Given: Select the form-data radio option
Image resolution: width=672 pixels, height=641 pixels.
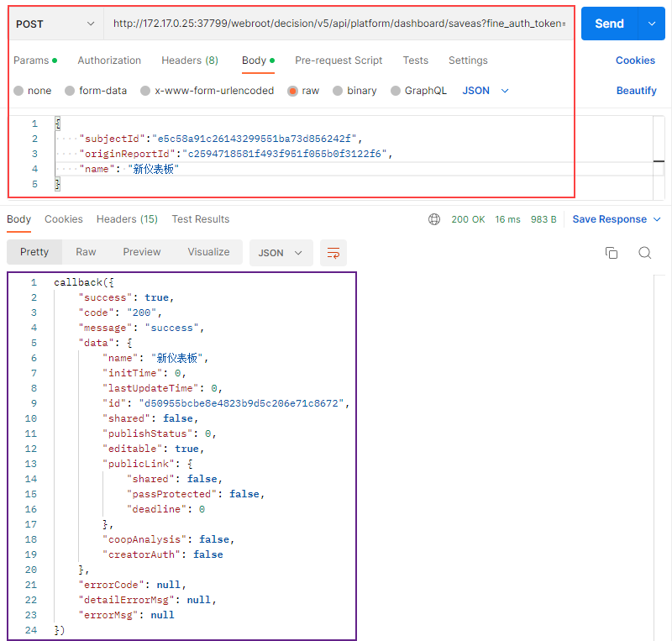Looking at the screenshot, I should point(70,91).
